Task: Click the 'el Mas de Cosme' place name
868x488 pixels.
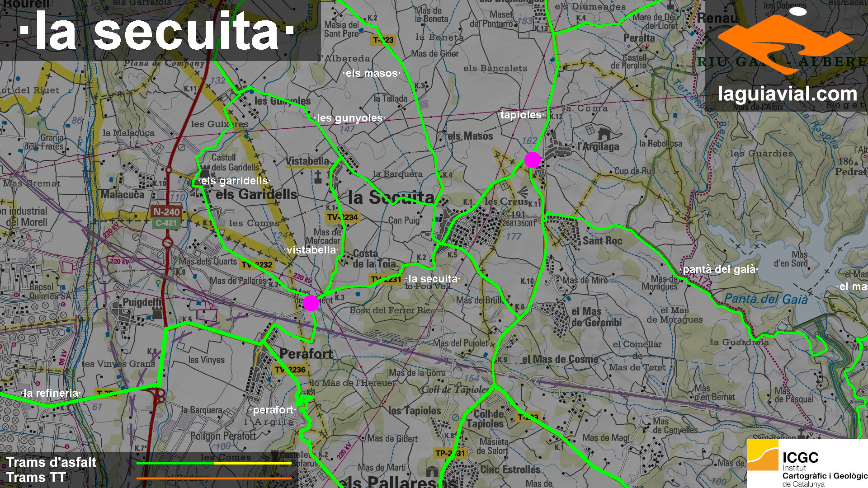Action: pos(560,360)
